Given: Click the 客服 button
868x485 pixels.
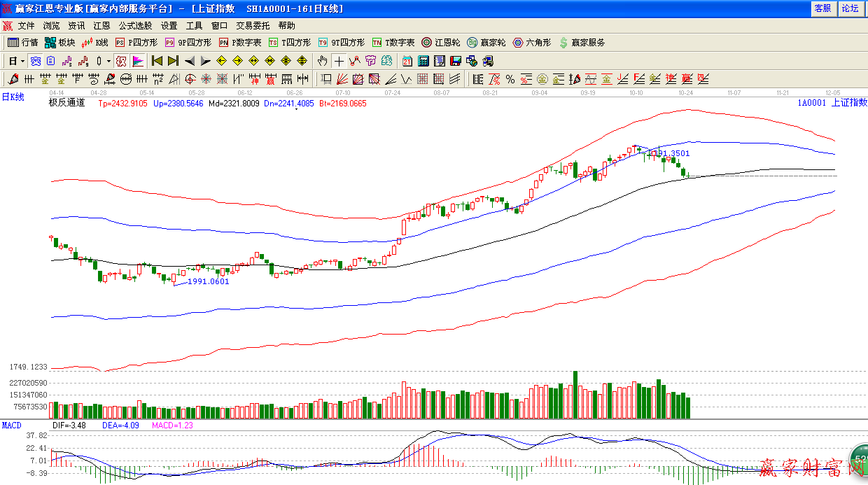Looking at the screenshot, I should click(822, 8).
